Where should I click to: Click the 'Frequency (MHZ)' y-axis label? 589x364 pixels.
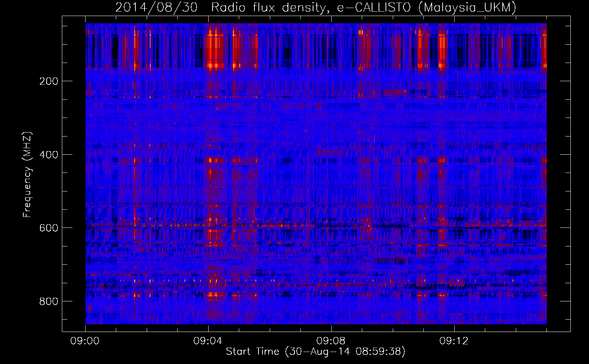click(x=27, y=175)
